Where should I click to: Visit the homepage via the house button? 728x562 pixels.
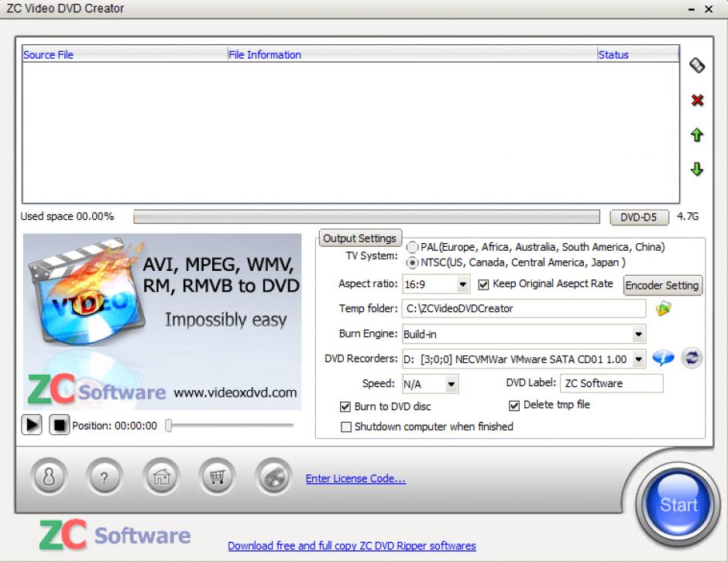(x=161, y=477)
